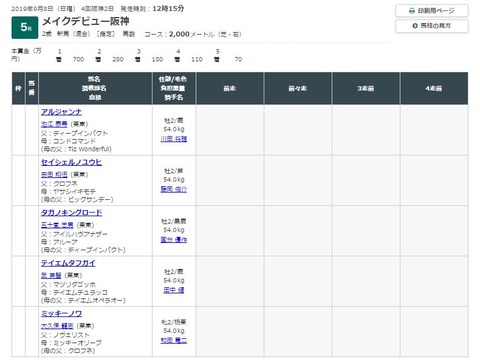Open trainer link under アルジャンナ
This screenshot has height=362, width=480.
point(54,124)
